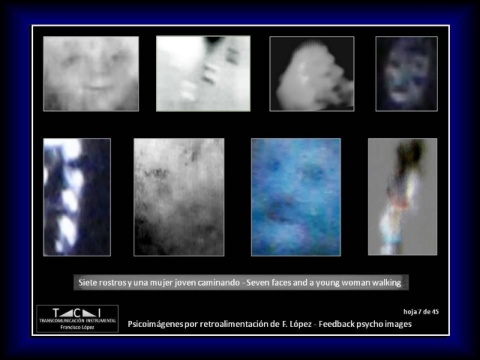Screen dimensions: 480x360
Task: Open the gray side-profile head on black image
Action: 312,74
